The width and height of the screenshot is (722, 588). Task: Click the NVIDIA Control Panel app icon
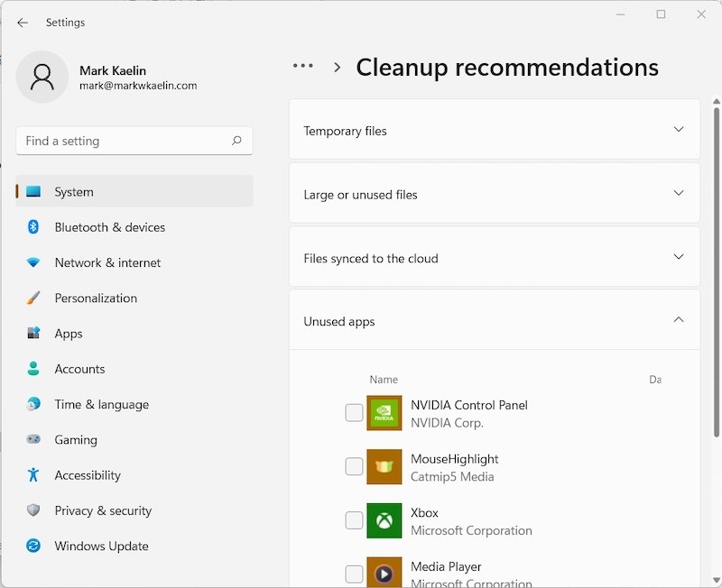[x=384, y=413]
